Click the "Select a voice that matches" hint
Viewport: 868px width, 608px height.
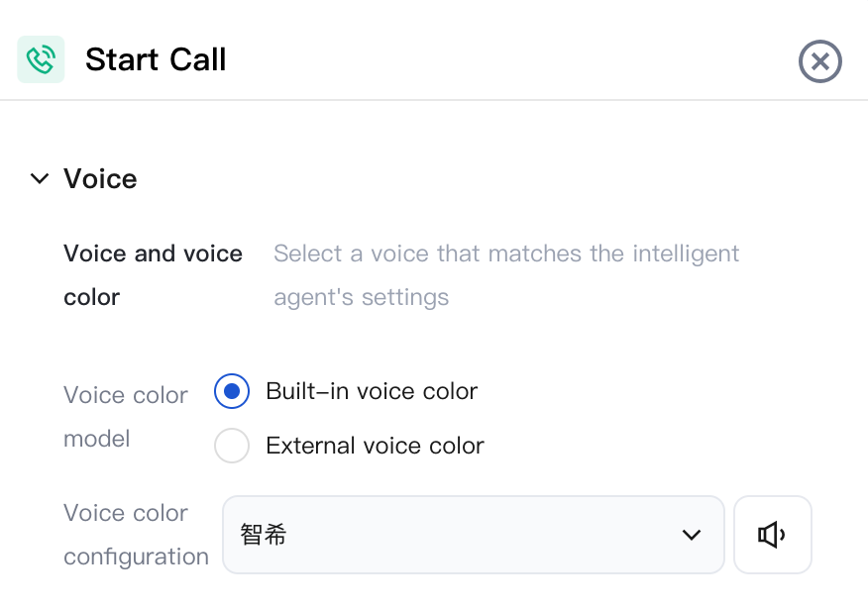(506, 253)
